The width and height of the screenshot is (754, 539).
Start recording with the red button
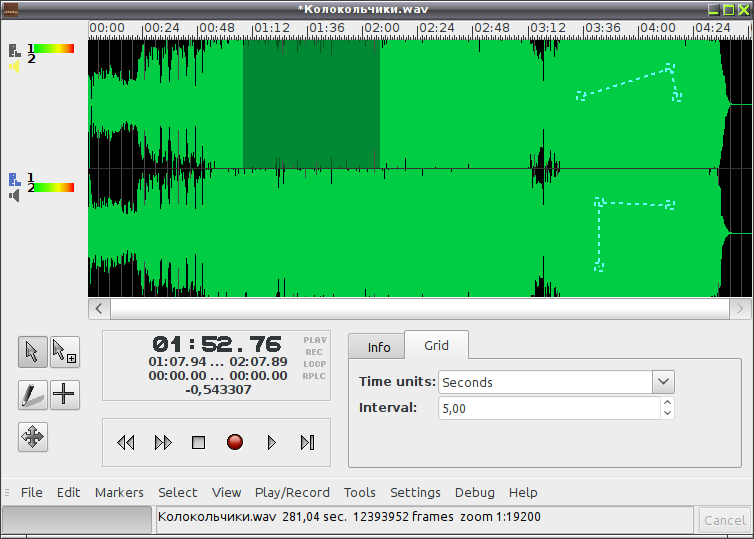[235, 442]
